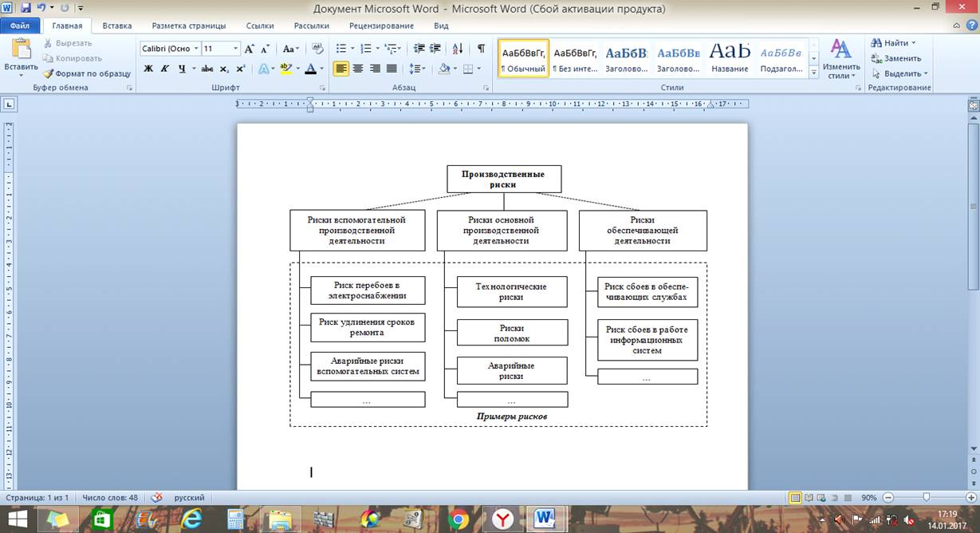
Task: Toggle bold (Ж) formatting
Action: 148,69
